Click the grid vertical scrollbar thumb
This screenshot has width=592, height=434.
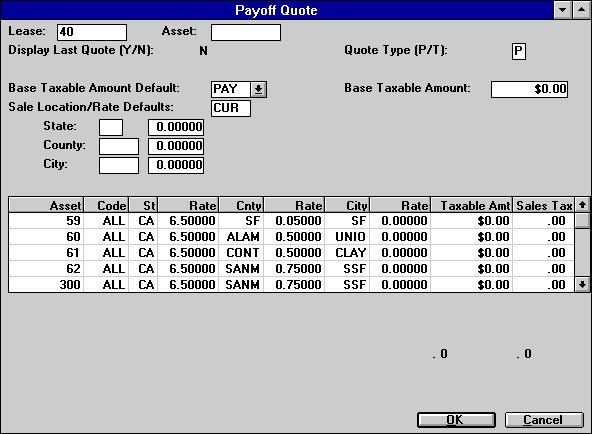click(582, 220)
